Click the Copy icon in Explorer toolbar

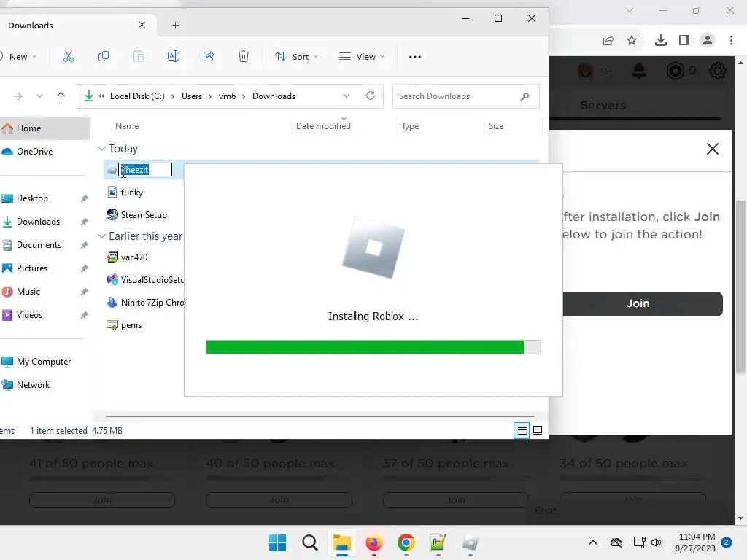click(x=104, y=57)
